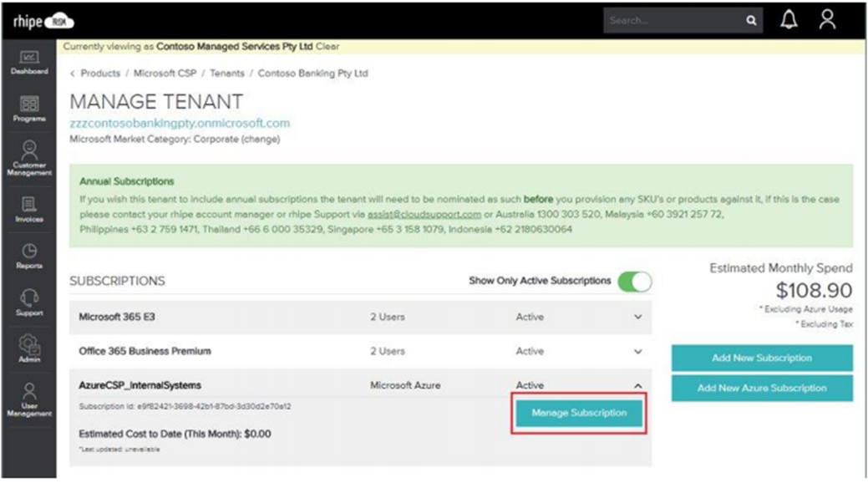Expand the Office 365 Business Premium row
Image resolution: width=868 pixels, height=483 pixels.
pyautogui.click(x=637, y=351)
